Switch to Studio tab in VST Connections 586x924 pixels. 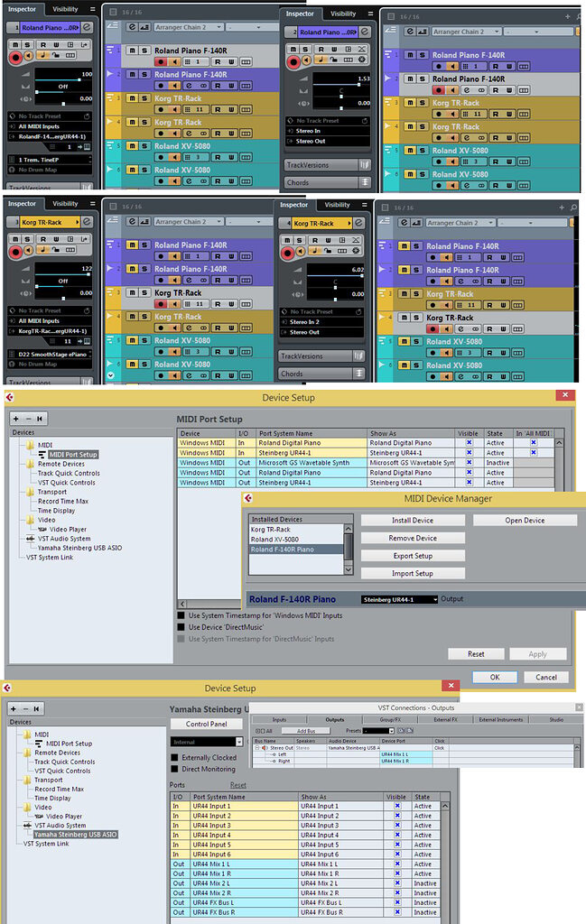556,719
